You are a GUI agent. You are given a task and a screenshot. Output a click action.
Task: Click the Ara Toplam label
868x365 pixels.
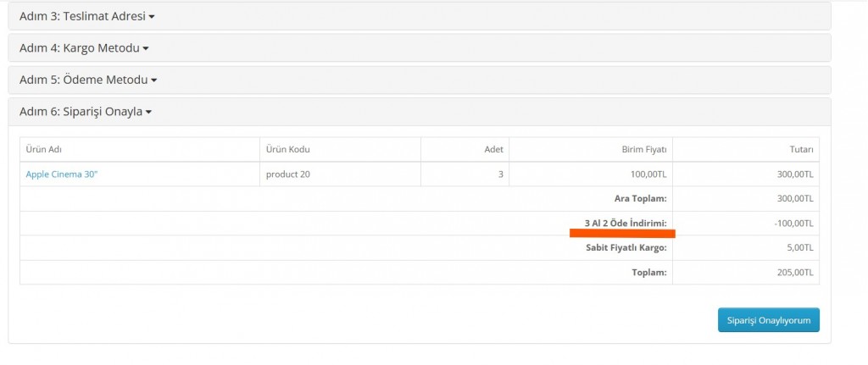(x=641, y=199)
